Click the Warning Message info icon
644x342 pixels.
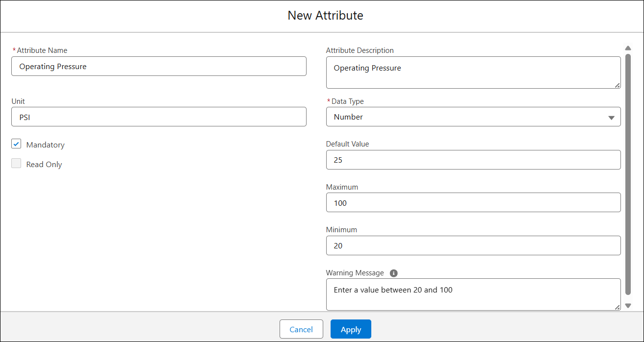click(x=394, y=273)
